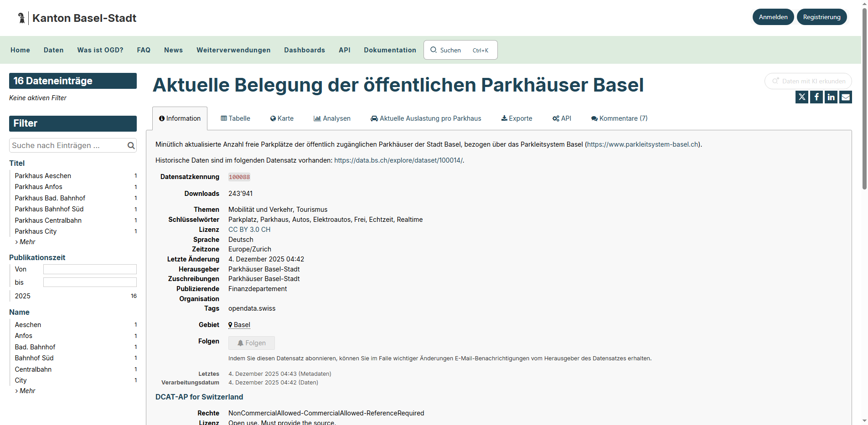
Task: Toggle the Folgen subscription button
Action: (x=251, y=343)
